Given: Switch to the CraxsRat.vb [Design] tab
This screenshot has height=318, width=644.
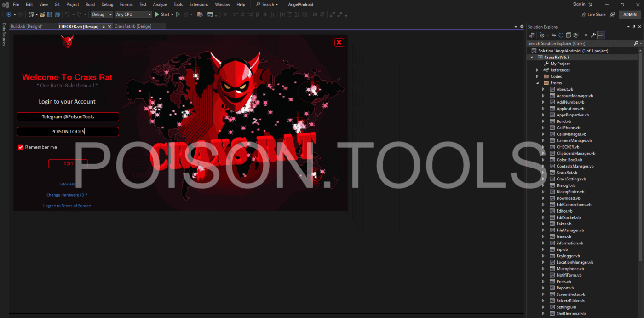Looking at the screenshot, I should 133,26.
